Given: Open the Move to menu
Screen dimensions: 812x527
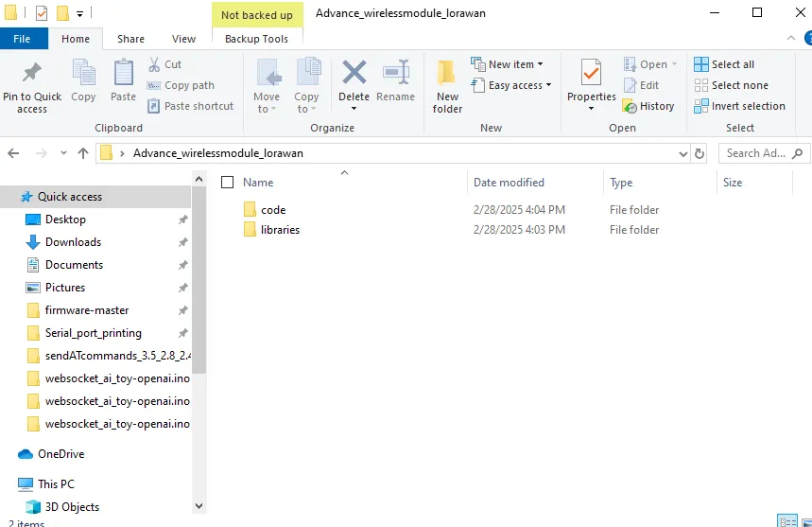Looking at the screenshot, I should (x=267, y=85).
